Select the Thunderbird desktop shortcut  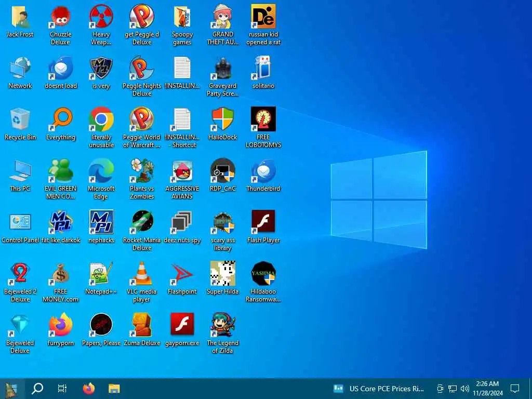pyautogui.click(x=263, y=170)
